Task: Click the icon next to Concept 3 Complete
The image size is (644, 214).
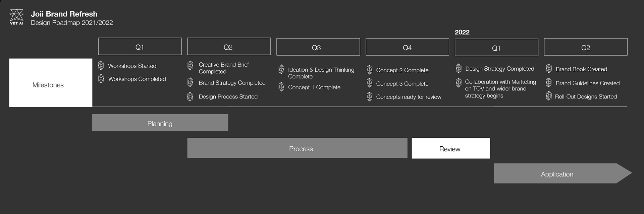Action: [369, 83]
